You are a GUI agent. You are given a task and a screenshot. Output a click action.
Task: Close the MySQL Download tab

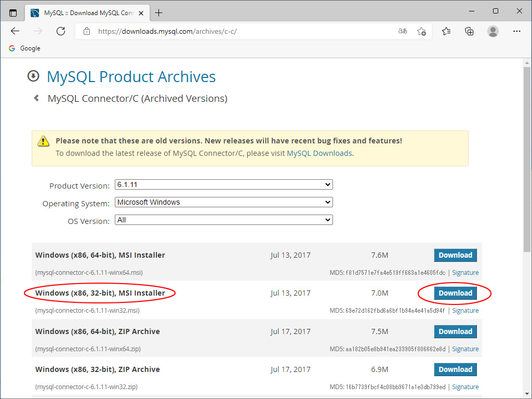coord(141,13)
